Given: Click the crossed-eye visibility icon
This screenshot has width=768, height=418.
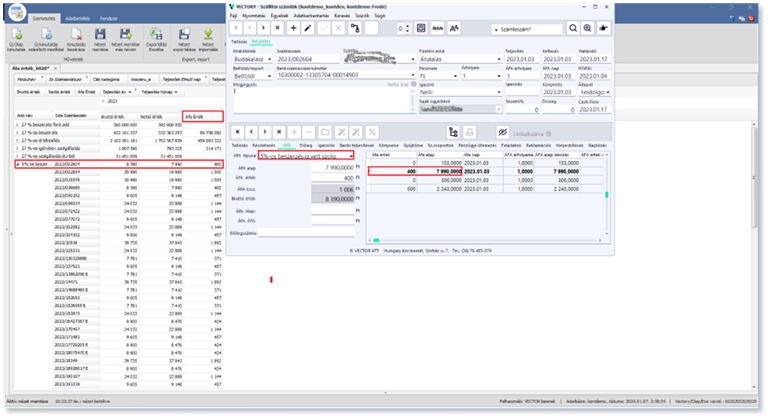Looking at the screenshot, I should 501,132.
